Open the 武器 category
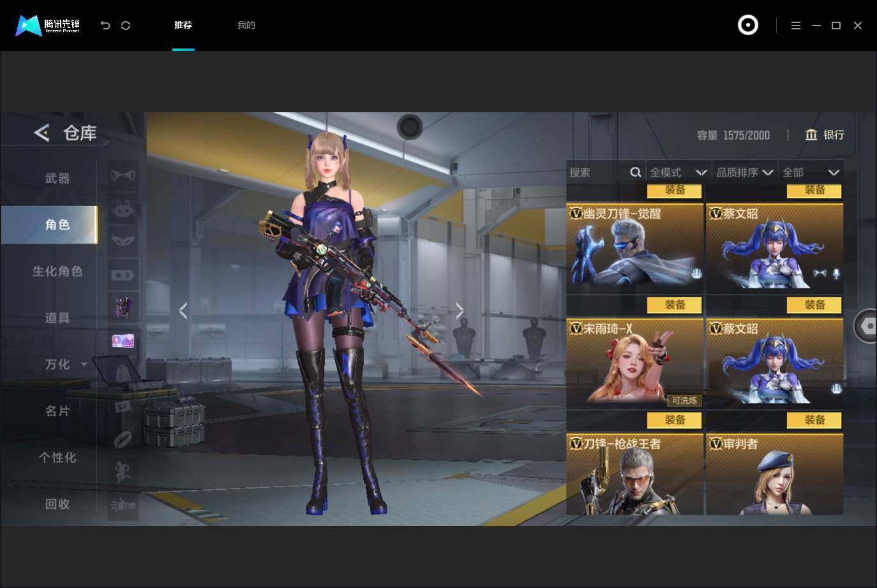 coord(57,178)
